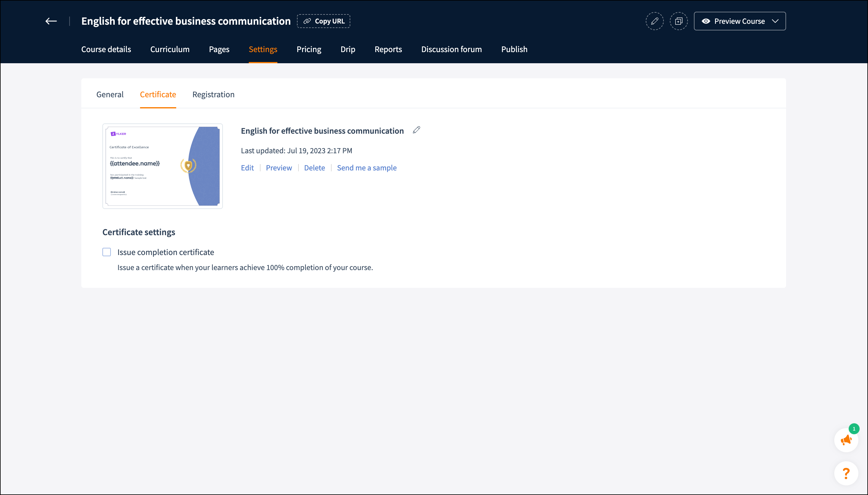
Task: Click pencil icon beside certificate title
Action: (x=416, y=130)
